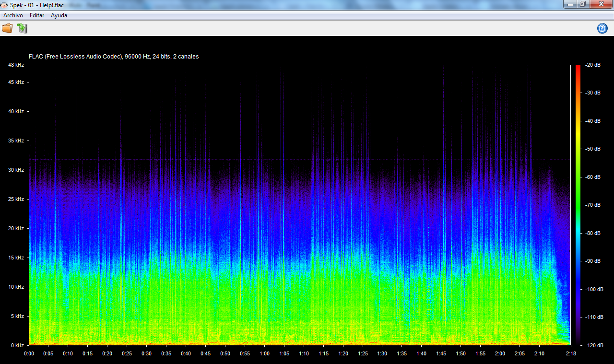Click the -20 dB scale label
Image resolution: width=614 pixels, height=364 pixels.
(x=593, y=65)
